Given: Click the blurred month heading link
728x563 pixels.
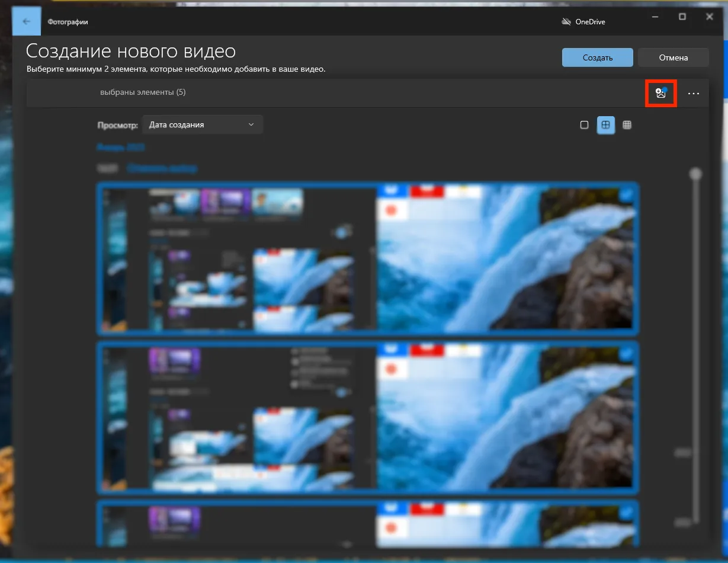Looking at the screenshot, I should pos(121,148).
